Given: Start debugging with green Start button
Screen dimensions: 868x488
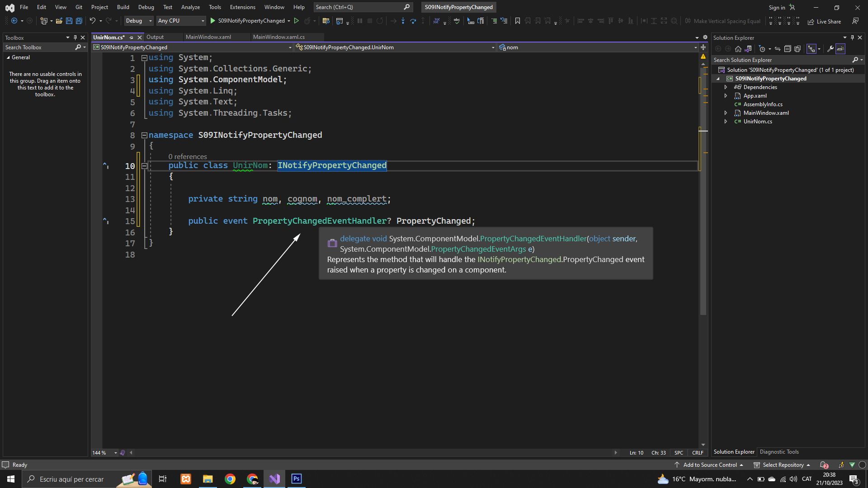Looking at the screenshot, I should (213, 21).
